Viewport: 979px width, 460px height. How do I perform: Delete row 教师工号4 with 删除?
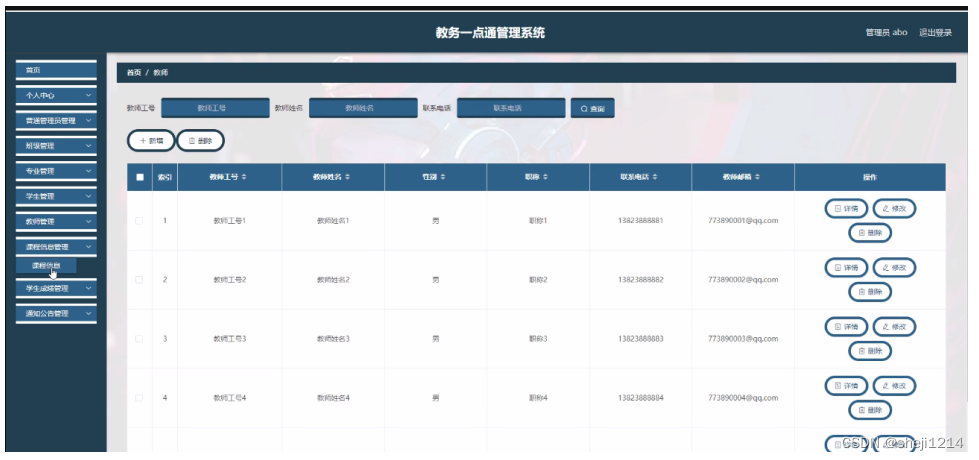coord(870,410)
